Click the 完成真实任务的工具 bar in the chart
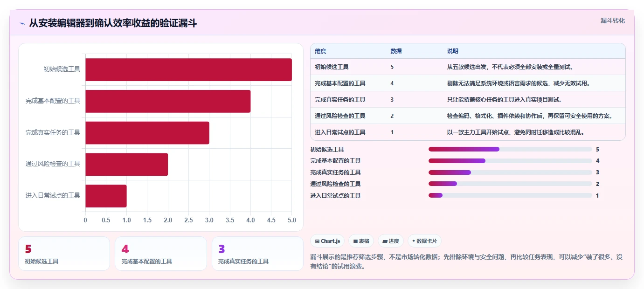Viewport: 644px width, 289px height. (x=147, y=133)
